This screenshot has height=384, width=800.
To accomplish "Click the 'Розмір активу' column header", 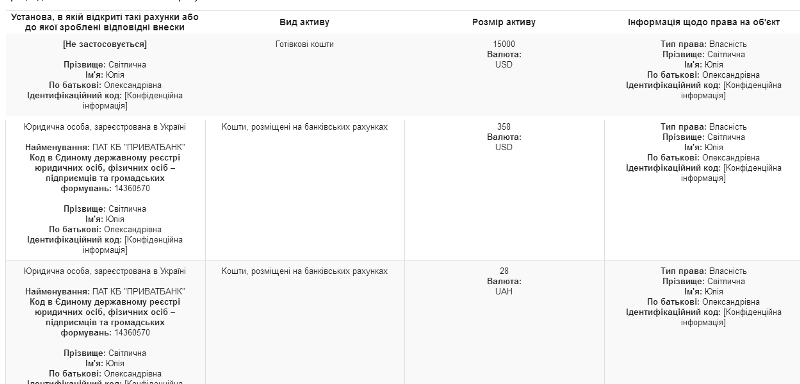I will (504, 22).
